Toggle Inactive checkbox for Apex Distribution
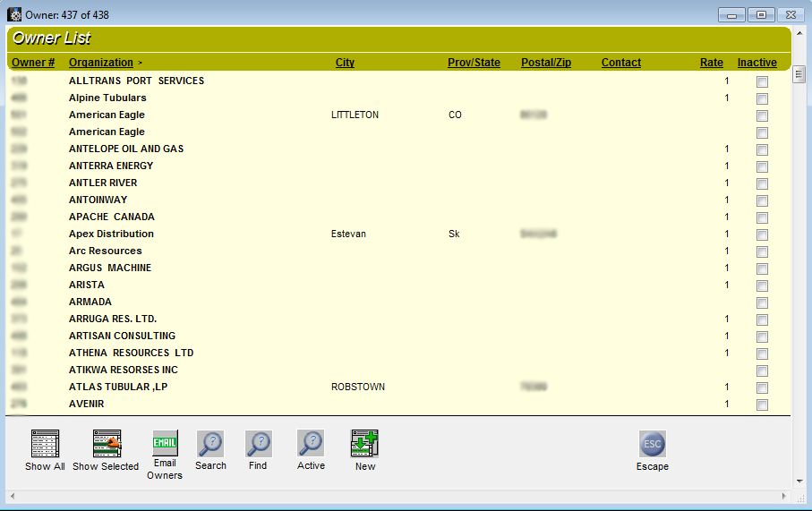This screenshot has height=511, width=812. pos(762,235)
